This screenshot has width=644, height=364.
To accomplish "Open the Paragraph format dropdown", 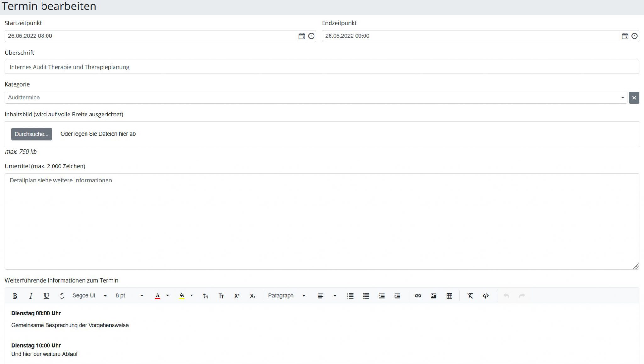I will coord(286,296).
